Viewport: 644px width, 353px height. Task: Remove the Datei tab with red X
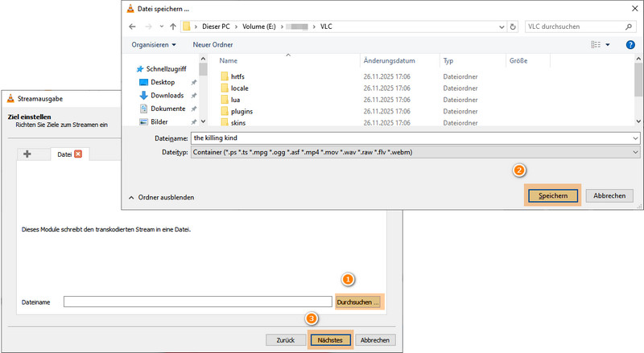(78, 154)
